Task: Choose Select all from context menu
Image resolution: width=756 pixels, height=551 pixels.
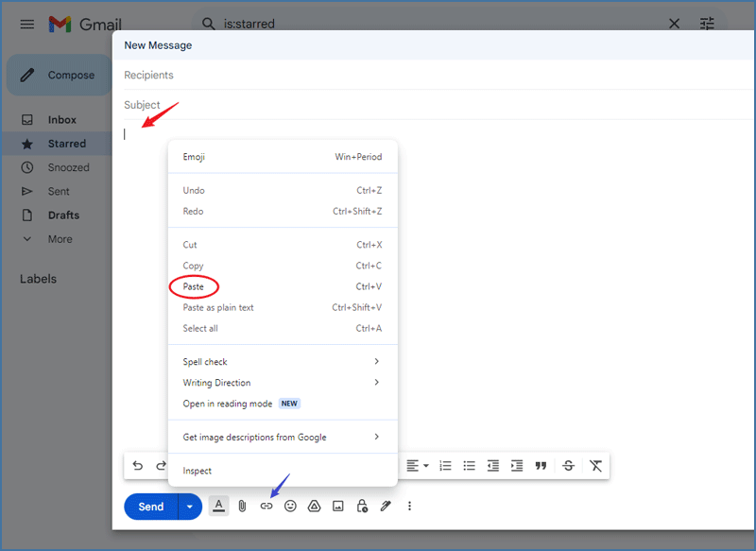Action: point(283,328)
